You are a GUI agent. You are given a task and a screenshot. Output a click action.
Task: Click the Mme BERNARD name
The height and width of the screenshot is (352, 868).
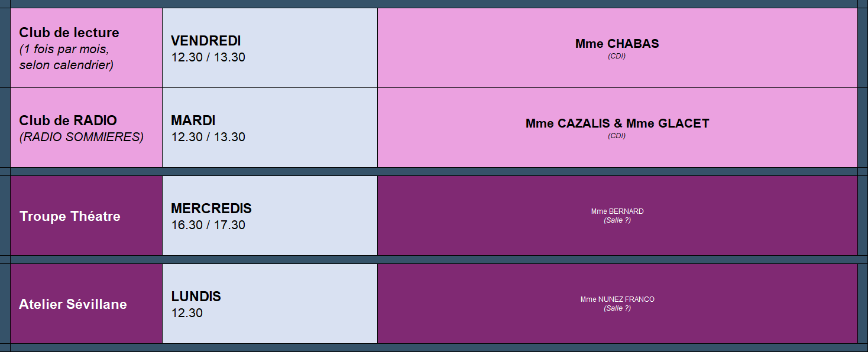pos(617,211)
